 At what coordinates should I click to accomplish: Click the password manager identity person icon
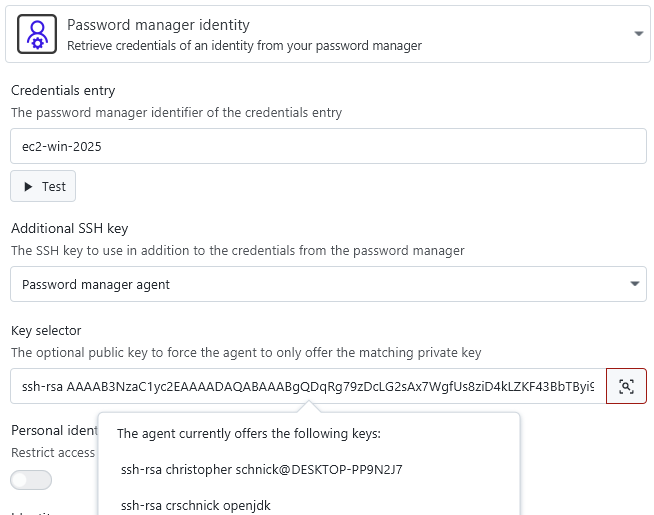(x=37, y=34)
